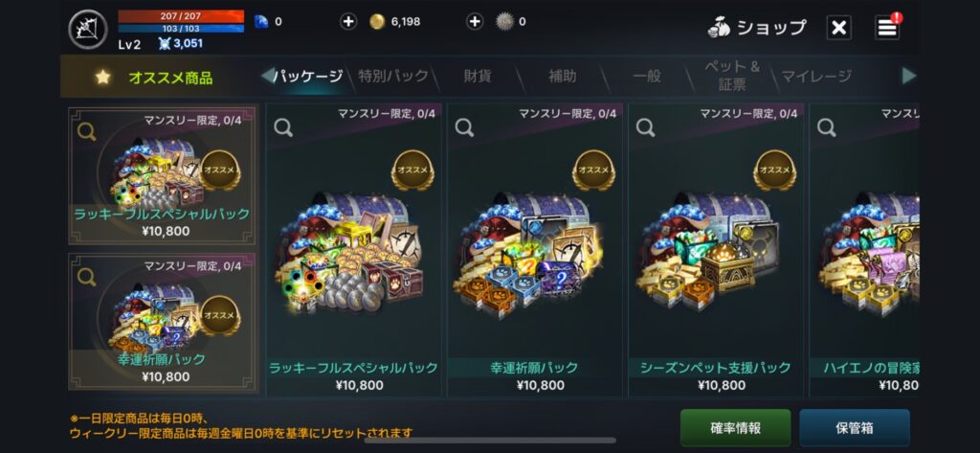
Task: Select the large ラッキーフルスペシャルパック card image
Action: click(x=354, y=250)
